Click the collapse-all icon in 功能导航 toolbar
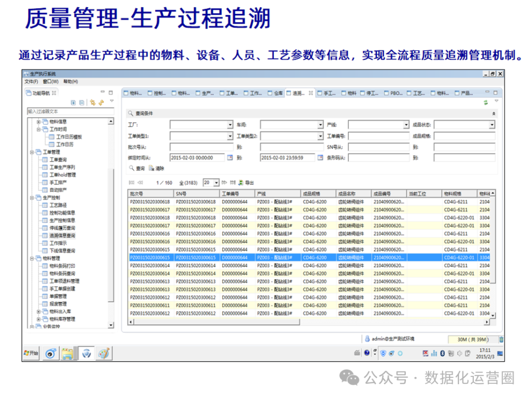 click(81, 102)
